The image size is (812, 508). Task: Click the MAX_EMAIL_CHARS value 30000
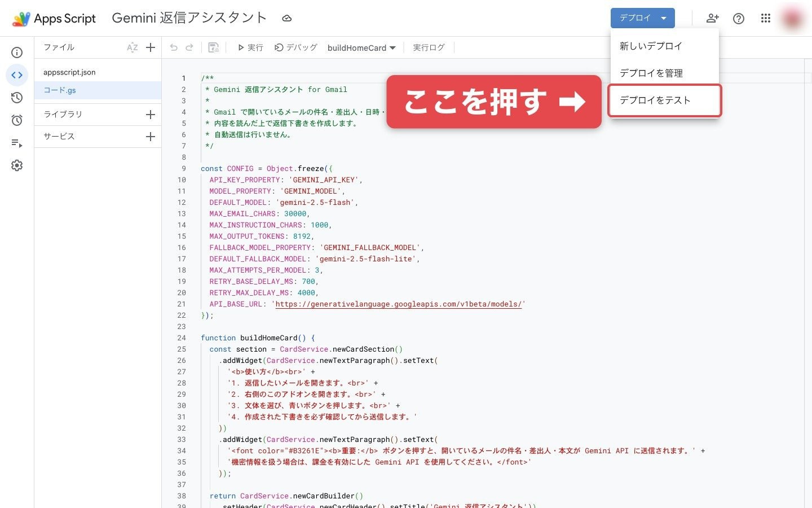pyautogui.click(x=295, y=214)
